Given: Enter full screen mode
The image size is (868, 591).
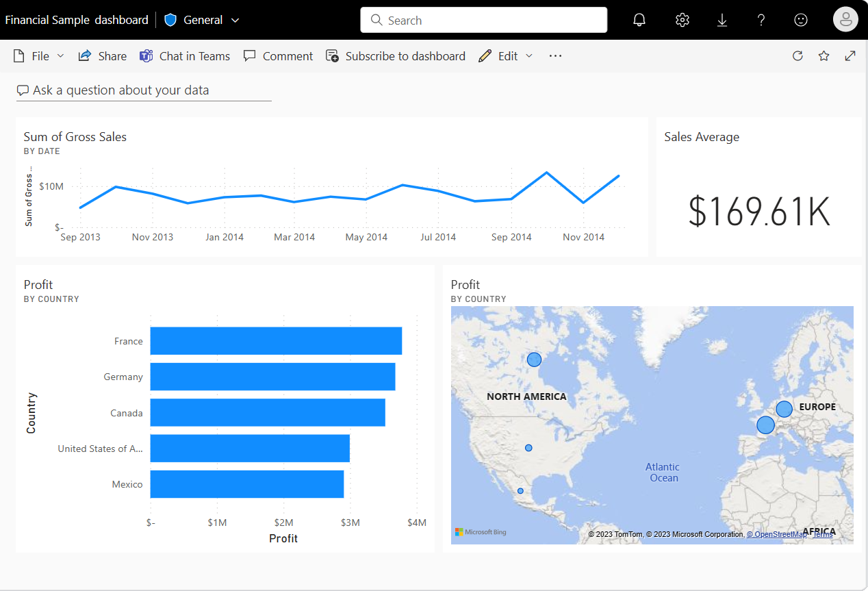Looking at the screenshot, I should tap(850, 55).
